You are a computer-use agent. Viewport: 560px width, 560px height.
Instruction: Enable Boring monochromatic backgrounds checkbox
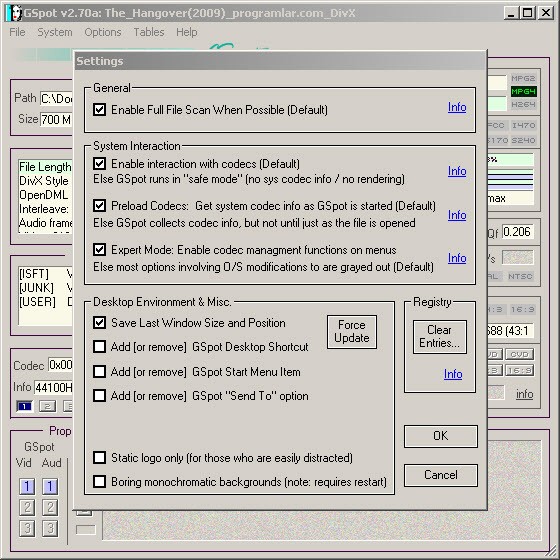(99, 481)
